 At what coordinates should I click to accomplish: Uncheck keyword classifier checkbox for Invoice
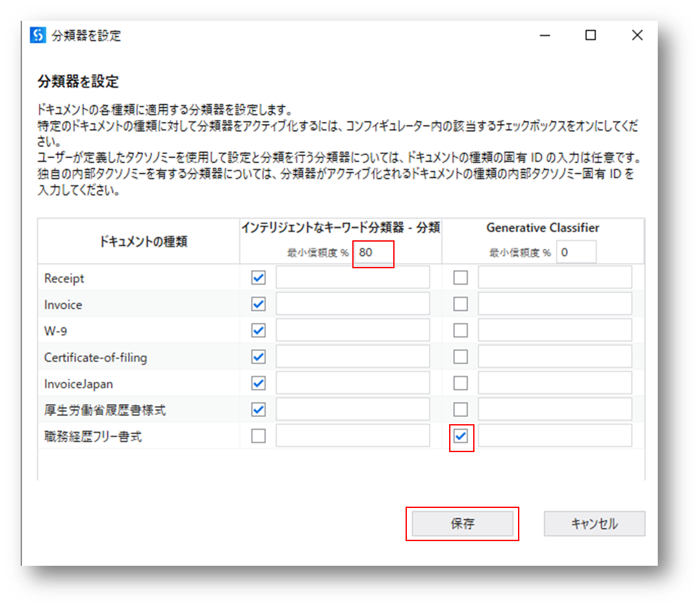(259, 304)
